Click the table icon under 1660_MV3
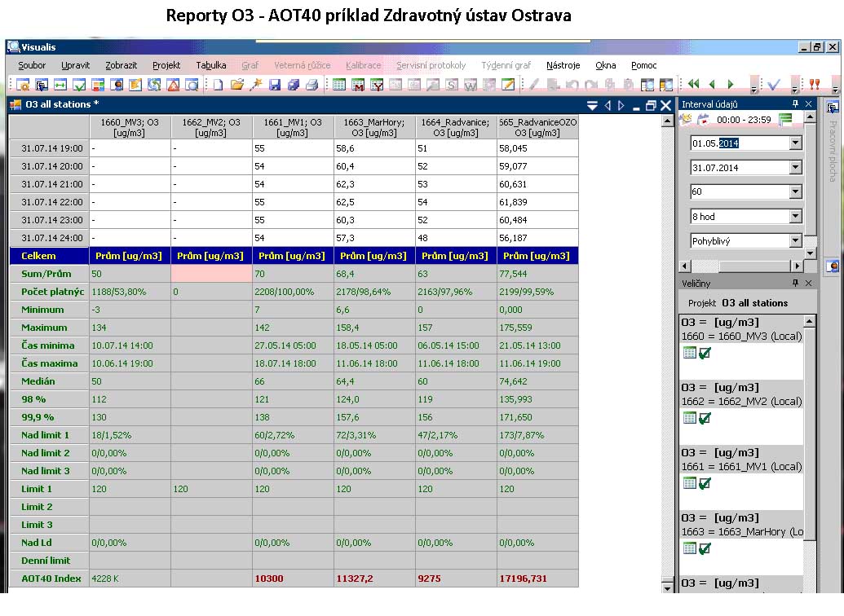The image size is (844, 616). pos(690,353)
